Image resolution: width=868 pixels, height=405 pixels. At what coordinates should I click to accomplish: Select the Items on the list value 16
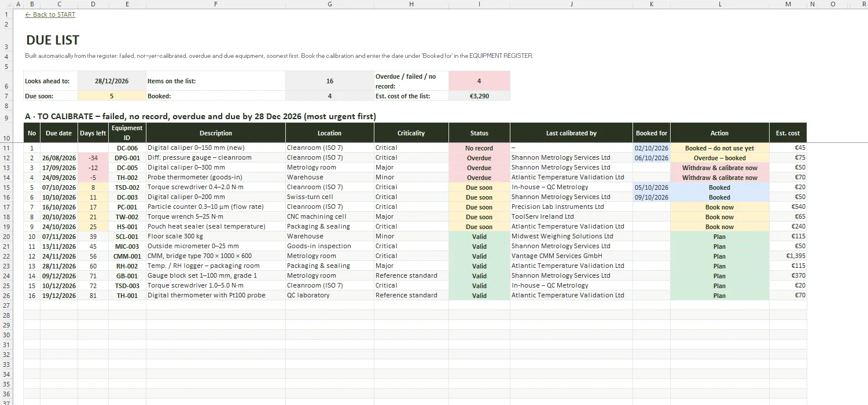coord(330,81)
